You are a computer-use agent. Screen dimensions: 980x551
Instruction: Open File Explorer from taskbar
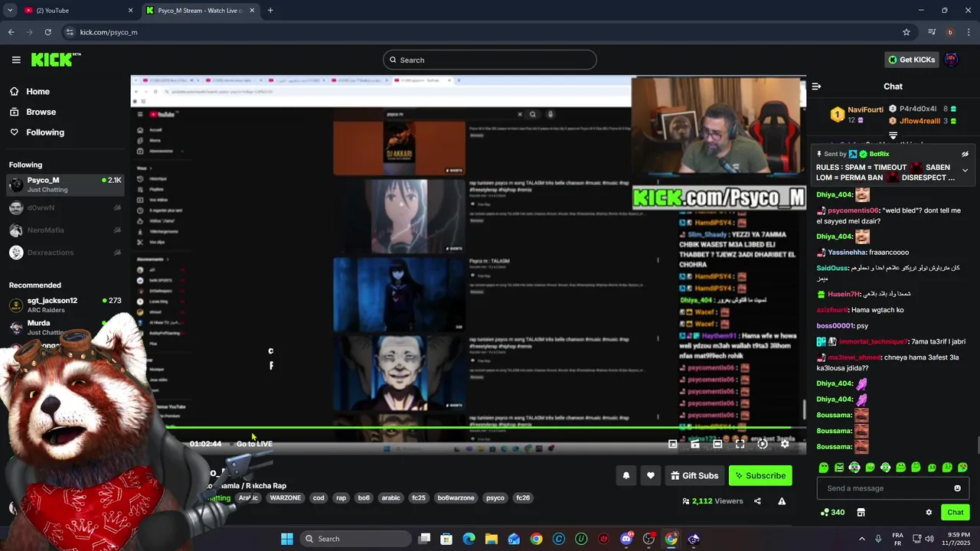(492, 539)
